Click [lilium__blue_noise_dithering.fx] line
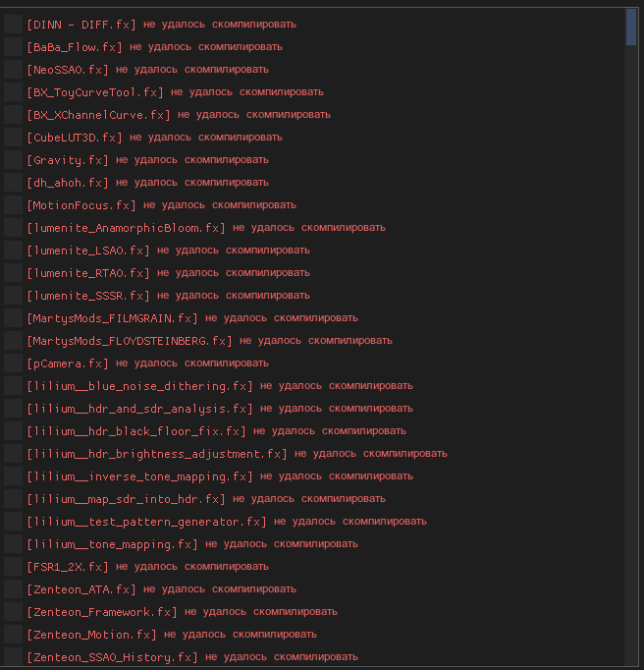 pos(220,387)
